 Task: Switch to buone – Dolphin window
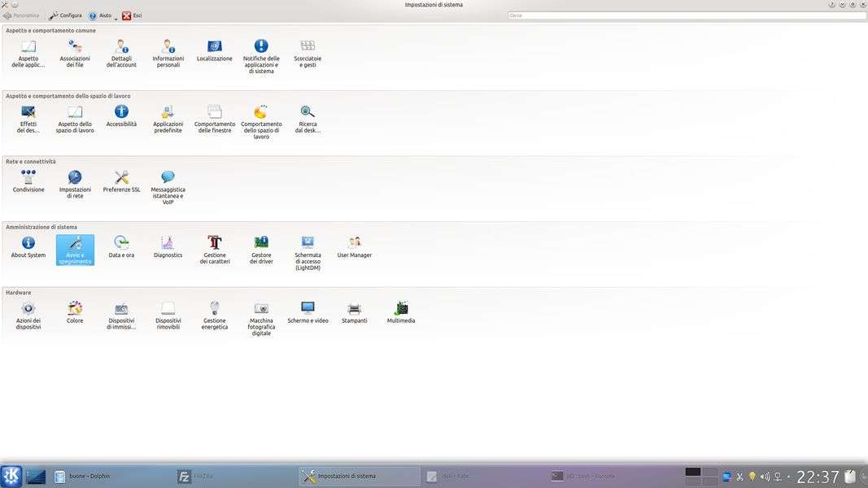pos(113,476)
